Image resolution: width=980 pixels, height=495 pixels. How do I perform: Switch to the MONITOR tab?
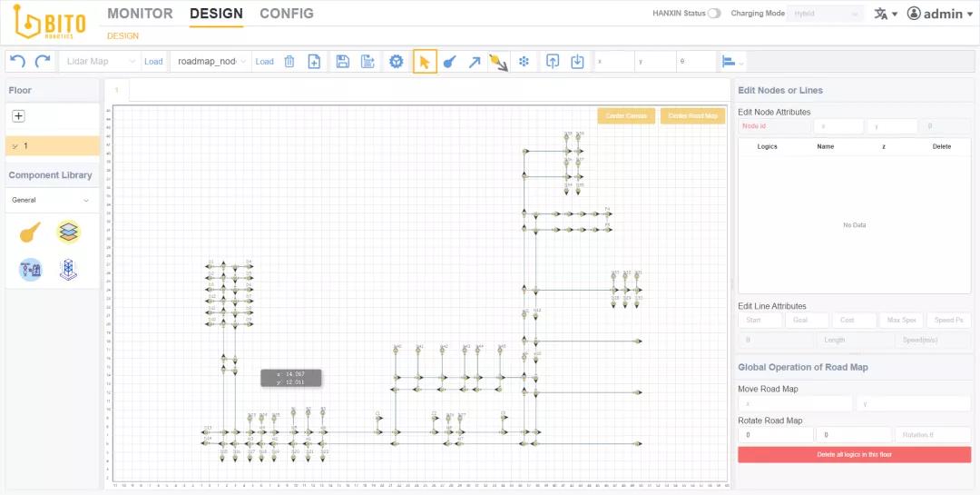coord(140,14)
